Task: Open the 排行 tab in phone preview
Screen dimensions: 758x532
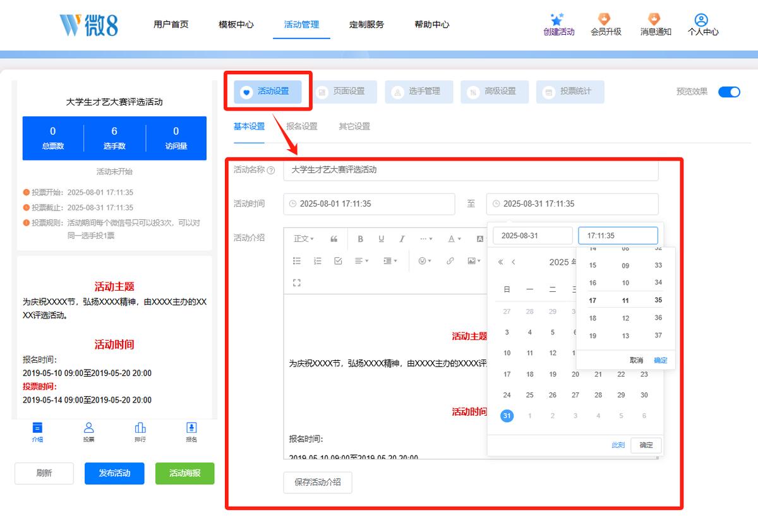Action: coord(140,432)
